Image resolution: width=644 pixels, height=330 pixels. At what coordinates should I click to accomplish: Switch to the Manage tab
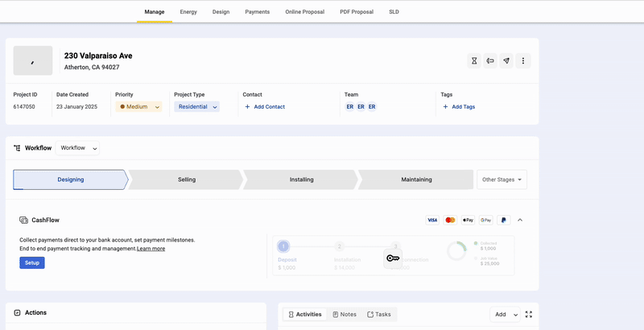155,12
